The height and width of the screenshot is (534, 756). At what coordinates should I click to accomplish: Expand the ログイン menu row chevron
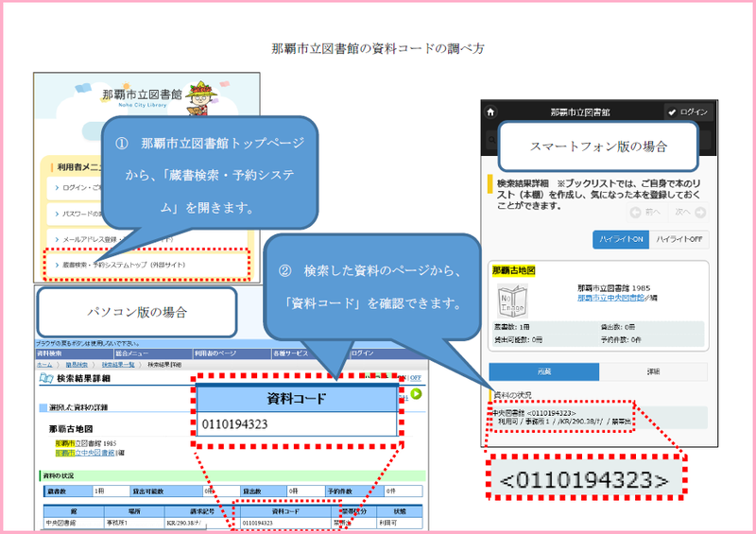pos(57,190)
